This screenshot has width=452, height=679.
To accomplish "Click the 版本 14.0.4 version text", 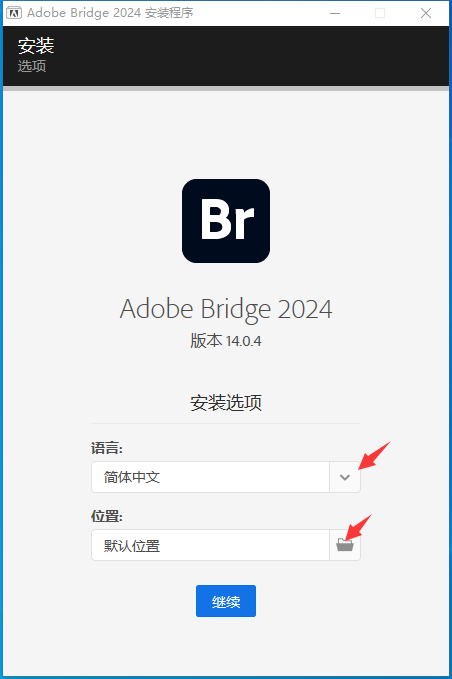I will pyautogui.click(x=226, y=341).
